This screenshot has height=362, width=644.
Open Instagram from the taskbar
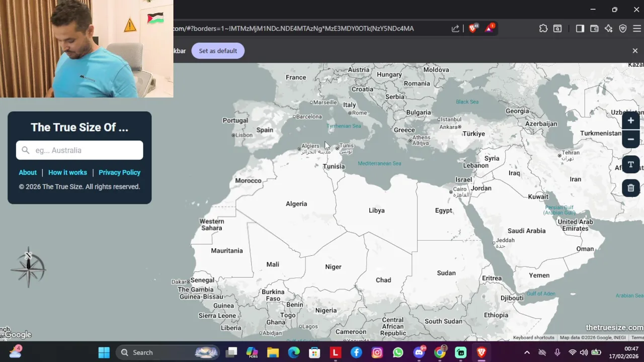[x=377, y=352]
